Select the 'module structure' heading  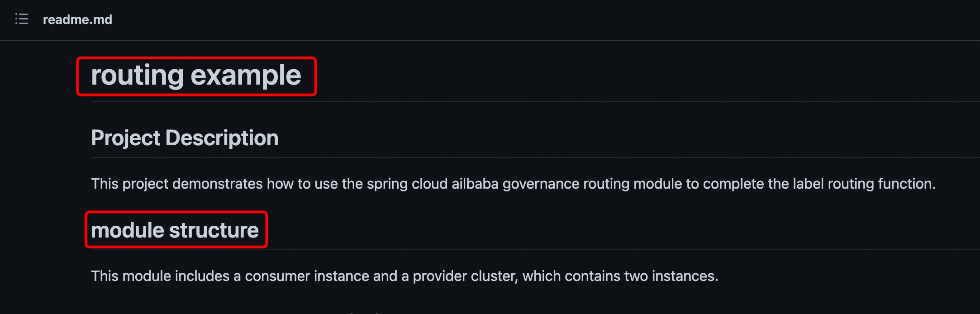[x=175, y=230]
